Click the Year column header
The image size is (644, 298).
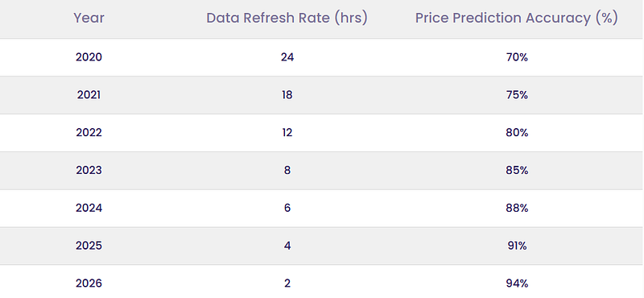click(x=89, y=18)
